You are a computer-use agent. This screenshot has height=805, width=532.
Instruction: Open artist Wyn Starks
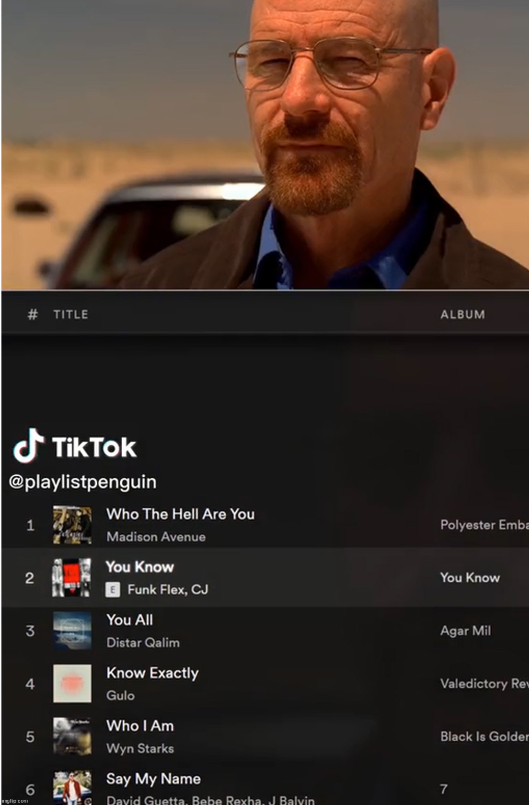(x=140, y=748)
